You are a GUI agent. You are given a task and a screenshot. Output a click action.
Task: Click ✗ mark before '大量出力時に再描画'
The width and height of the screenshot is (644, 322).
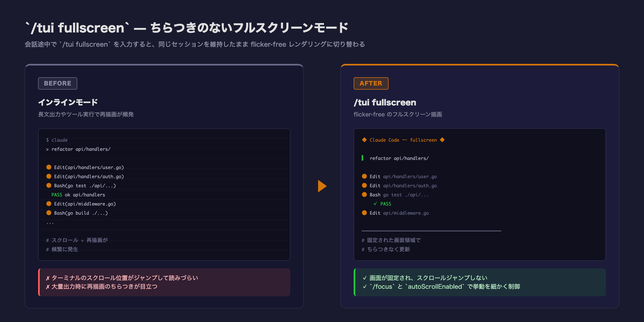click(x=48, y=287)
